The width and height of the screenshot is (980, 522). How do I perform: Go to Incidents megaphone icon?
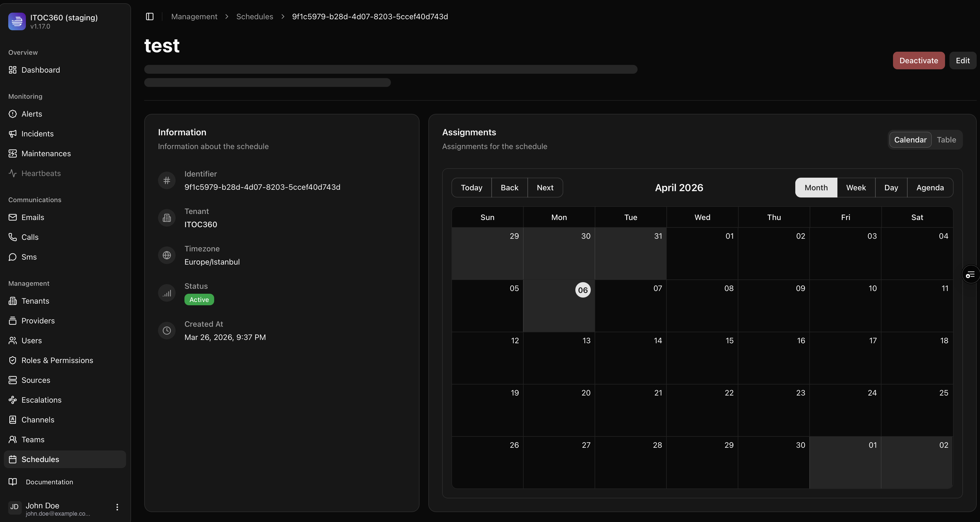pos(13,134)
